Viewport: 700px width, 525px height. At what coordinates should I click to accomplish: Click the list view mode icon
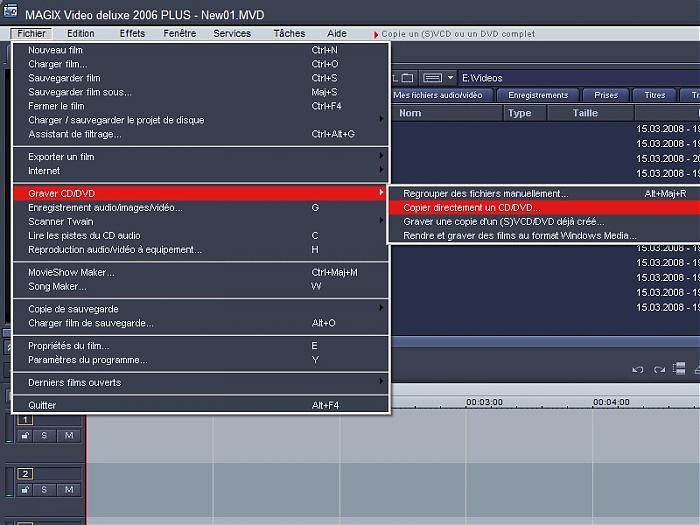(x=432, y=78)
